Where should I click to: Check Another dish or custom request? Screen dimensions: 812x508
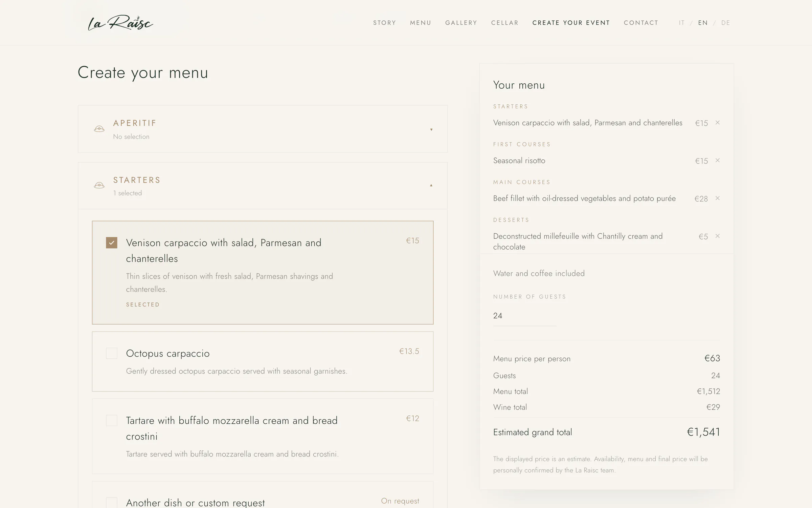pyautogui.click(x=112, y=503)
